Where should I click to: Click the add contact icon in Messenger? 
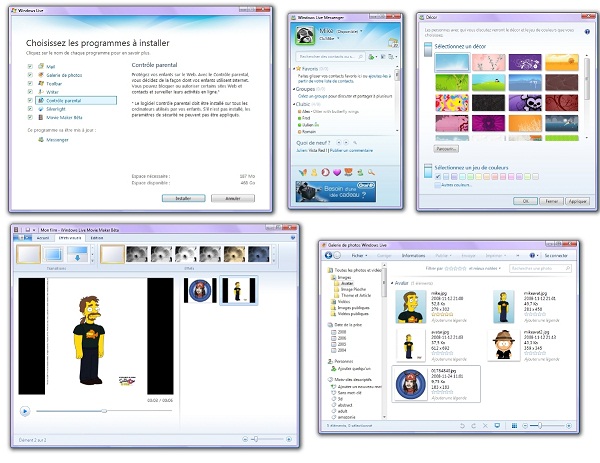pos(372,57)
